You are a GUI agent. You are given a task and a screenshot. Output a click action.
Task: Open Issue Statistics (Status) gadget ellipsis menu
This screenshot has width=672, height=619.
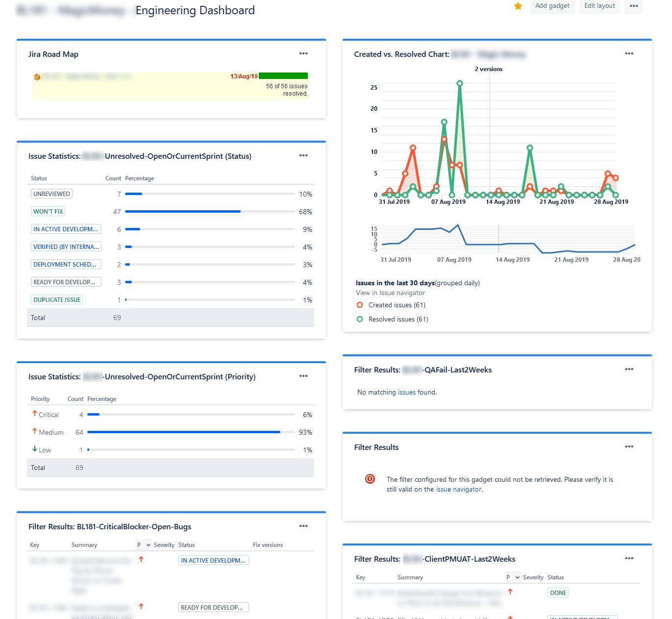click(x=303, y=155)
